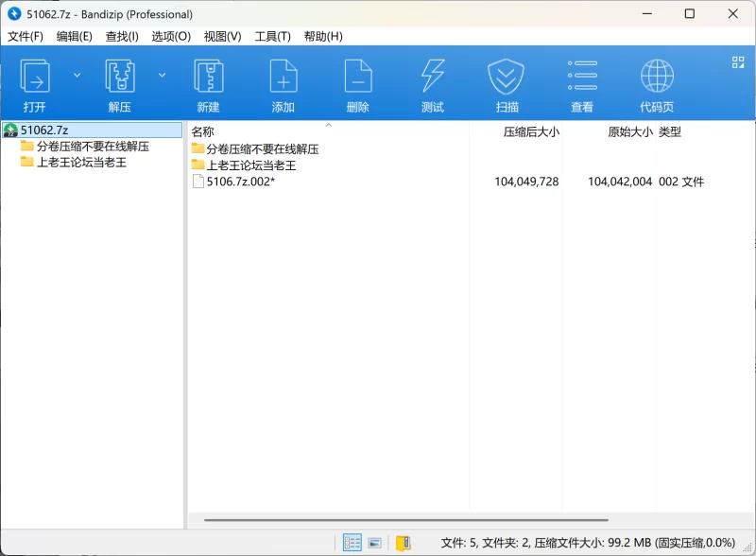756x556 pixels.
Task: Click the 打开 (Open) toolbar icon
Action: click(x=35, y=76)
